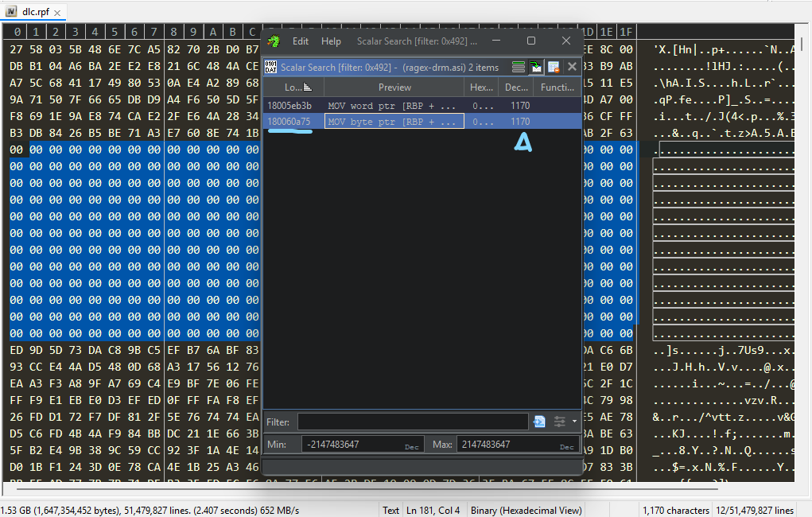This screenshot has height=517, width=812.
Task: Click hex column header 0 in editor
Action: pyautogui.click(x=17, y=32)
